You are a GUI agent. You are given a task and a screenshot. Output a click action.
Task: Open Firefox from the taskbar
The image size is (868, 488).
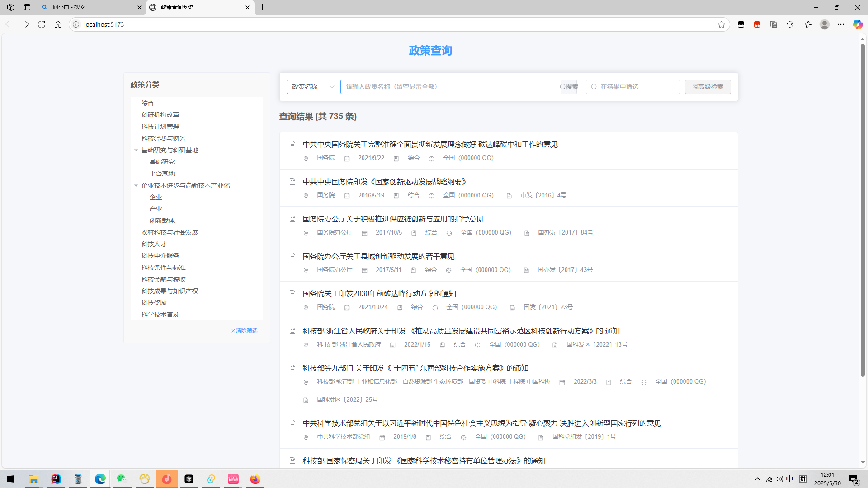[x=255, y=479]
